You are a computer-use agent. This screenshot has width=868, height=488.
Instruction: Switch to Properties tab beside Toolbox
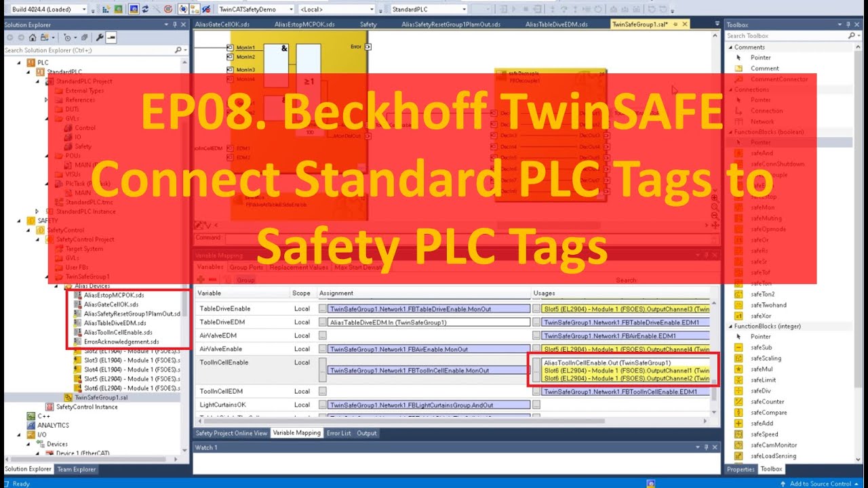click(x=740, y=469)
